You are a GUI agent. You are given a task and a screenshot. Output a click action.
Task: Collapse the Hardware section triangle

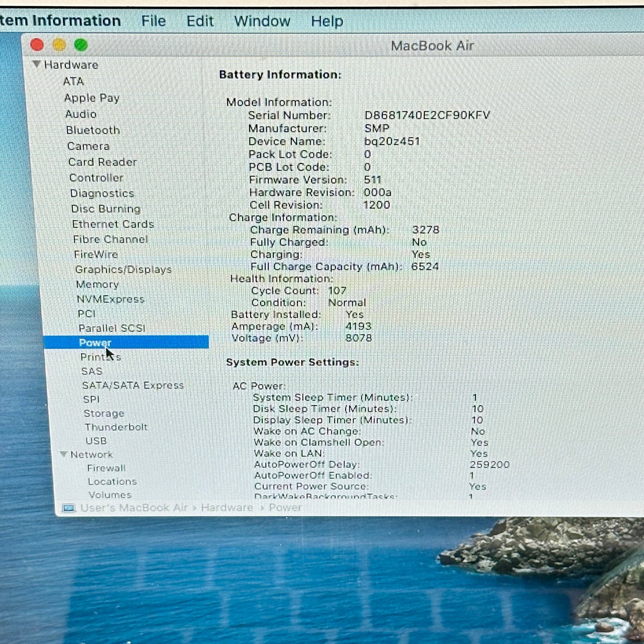pyautogui.click(x=37, y=64)
